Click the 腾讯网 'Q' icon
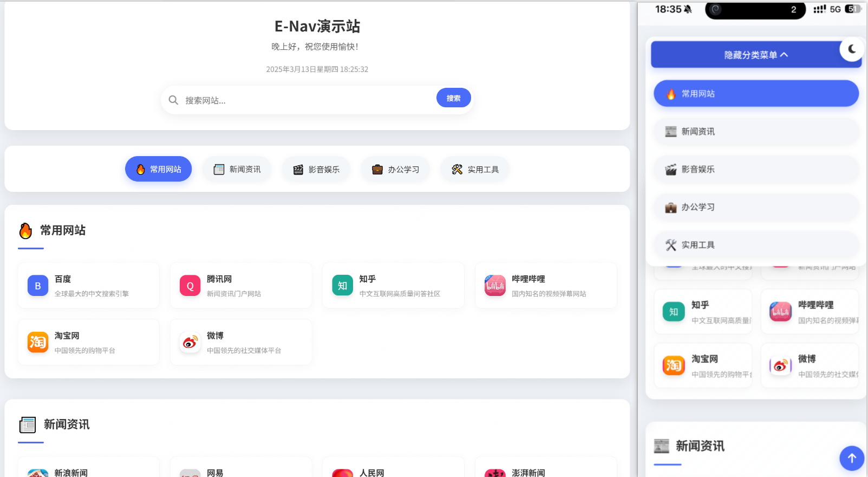The image size is (868, 477). tap(190, 286)
